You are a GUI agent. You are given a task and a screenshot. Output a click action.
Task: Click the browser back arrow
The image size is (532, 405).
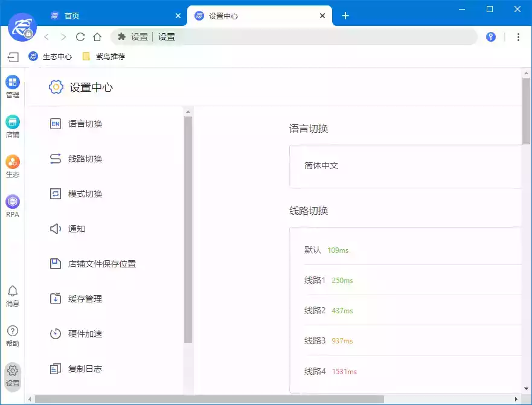(x=47, y=37)
